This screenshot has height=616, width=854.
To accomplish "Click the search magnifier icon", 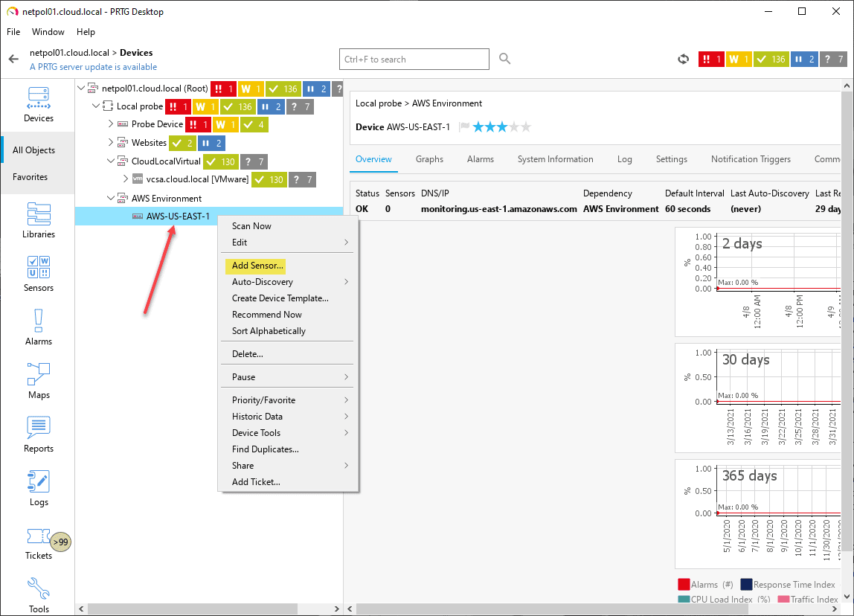I will [x=505, y=58].
